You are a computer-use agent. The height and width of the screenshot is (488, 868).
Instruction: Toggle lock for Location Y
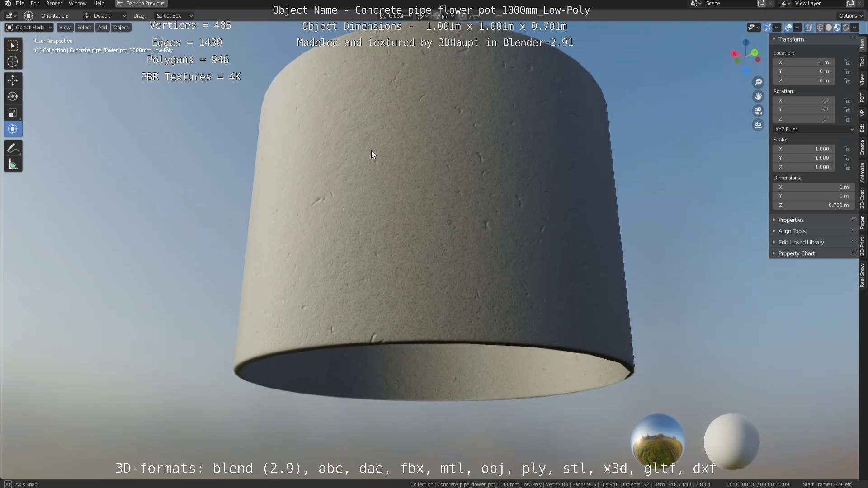coord(847,71)
